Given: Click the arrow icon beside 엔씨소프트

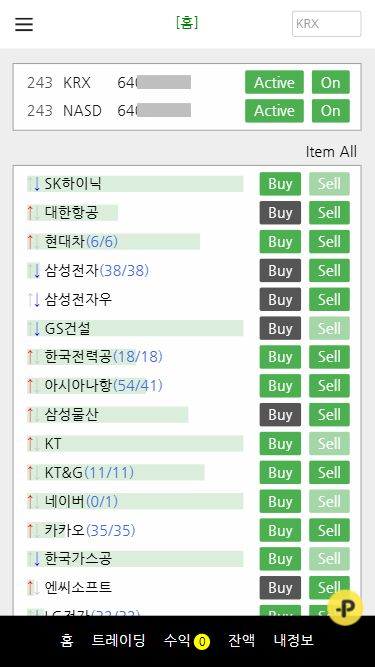Looking at the screenshot, I should pyautogui.click(x=34, y=587).
